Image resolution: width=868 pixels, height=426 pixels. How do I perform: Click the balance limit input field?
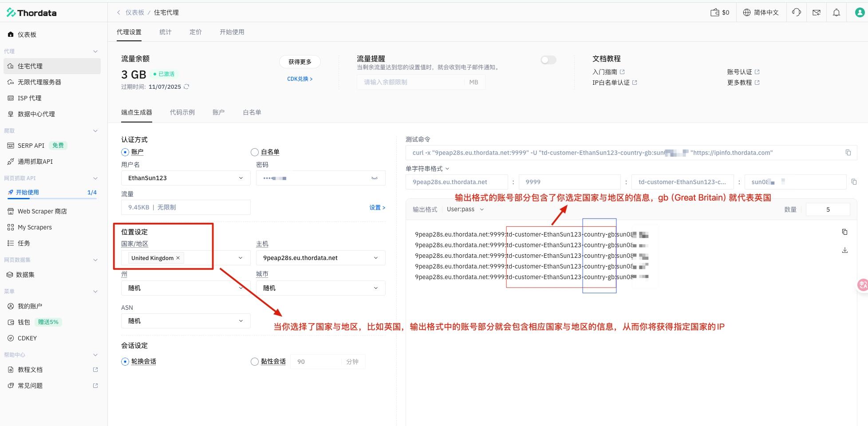[x=410, y=82]
